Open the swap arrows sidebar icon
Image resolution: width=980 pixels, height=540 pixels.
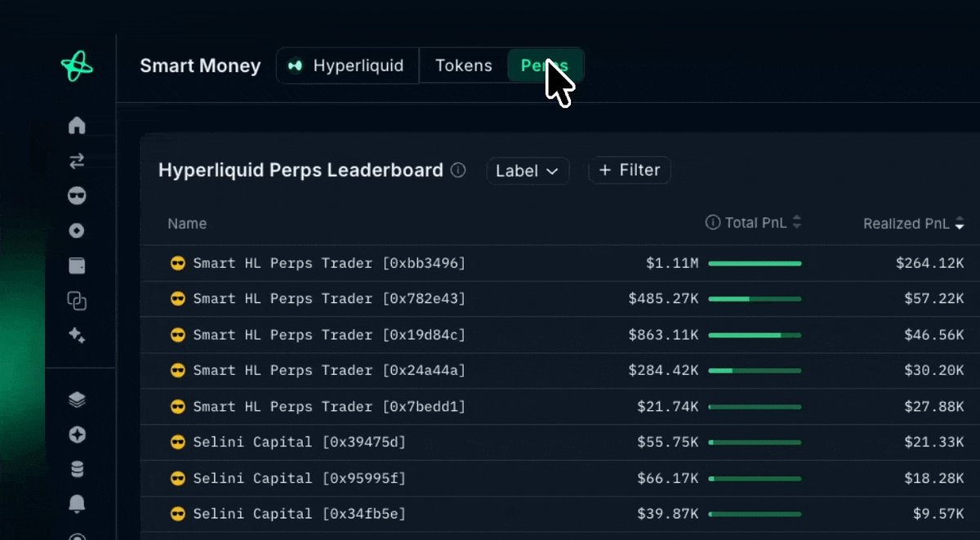[77, 161]
